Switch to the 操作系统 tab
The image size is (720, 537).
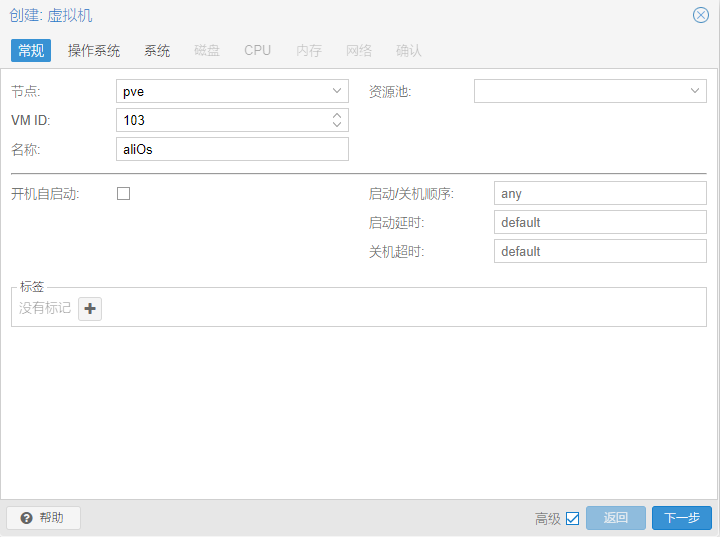pyautogui.click(x=94, y=50)
